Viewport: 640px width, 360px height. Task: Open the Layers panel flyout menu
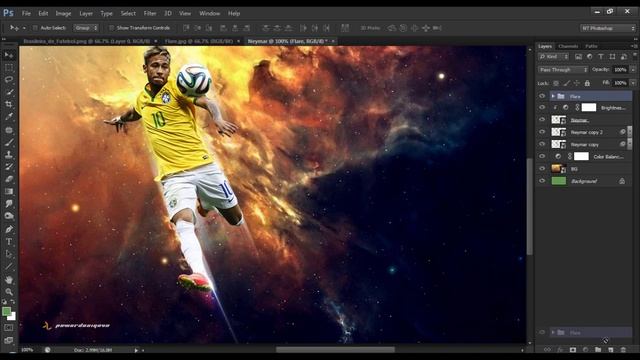pyautogui.click(x=635, y=46)
